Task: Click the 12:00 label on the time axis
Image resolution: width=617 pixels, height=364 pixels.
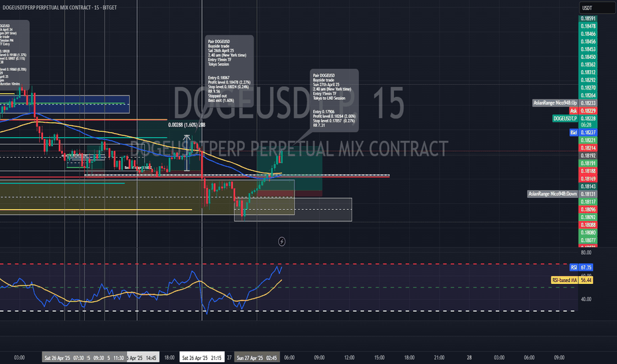Action: pos(349,357)
